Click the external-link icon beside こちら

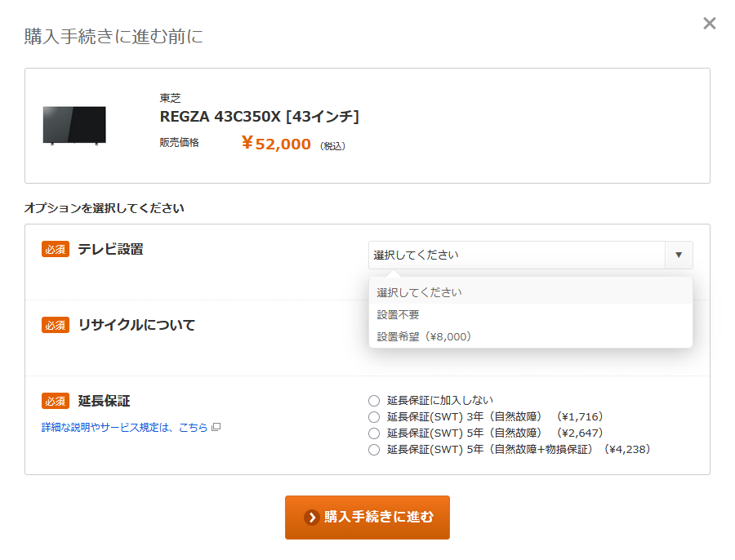pos(216,427)
